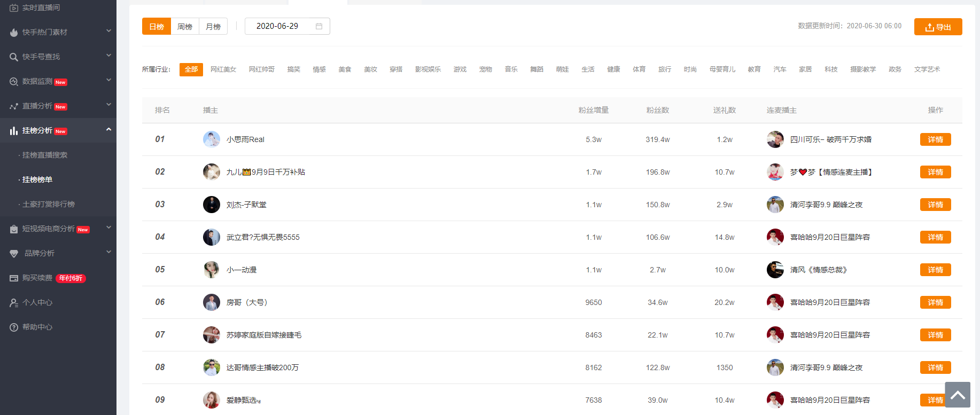Screen dimensions: 980x415
Task: Click 详情 for 小一动漫 row
Action: pyautogui.click(x=936, y=270)
